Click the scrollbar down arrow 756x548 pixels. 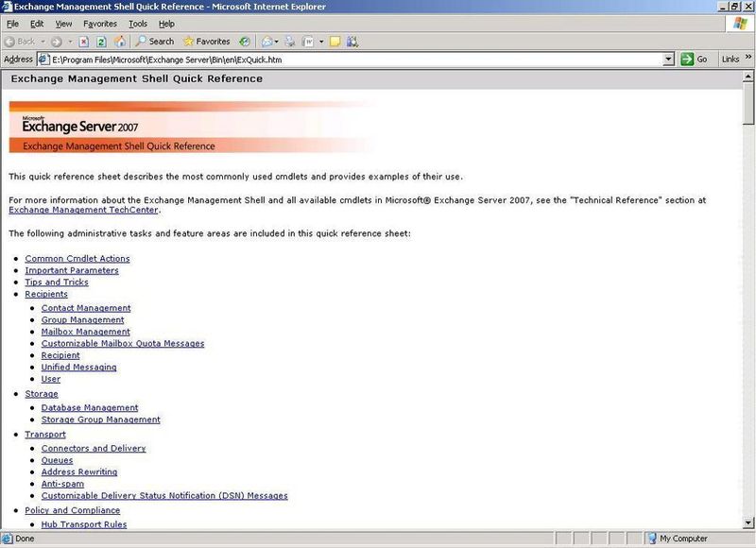[x=747, y=522]
